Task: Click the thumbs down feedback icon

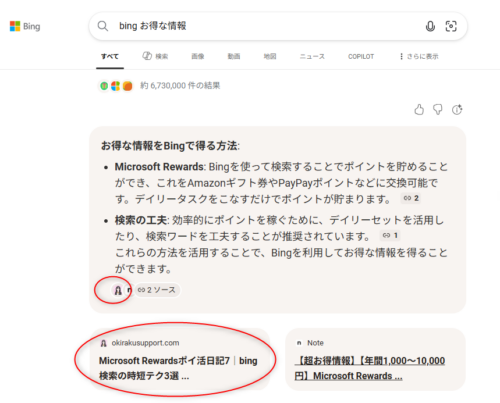Action: (x=438, y=109)
